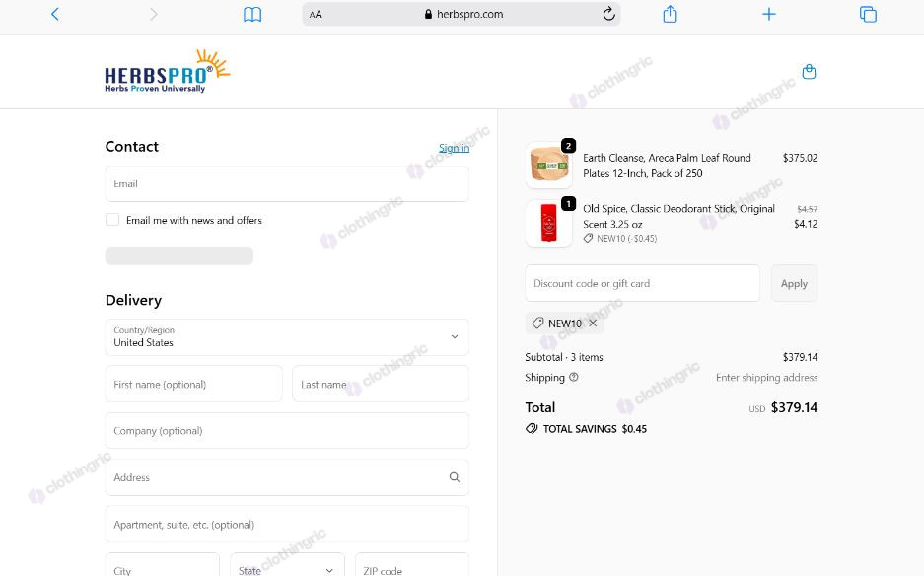Screen dimensions: 924x576
Task: Click Apartment, suite, etc. field
Action: point(287,525)
